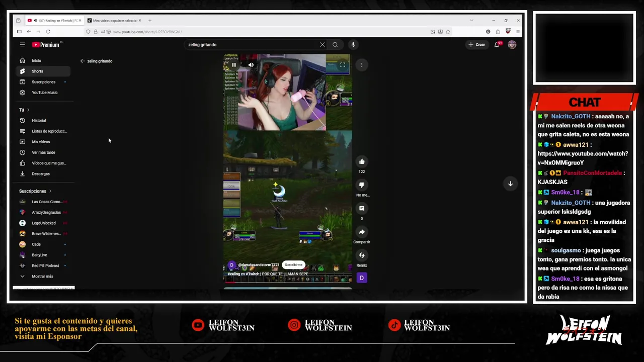Click the YouTube Premium logo
The height and width of the screenshot is (362, 644).
46,45
